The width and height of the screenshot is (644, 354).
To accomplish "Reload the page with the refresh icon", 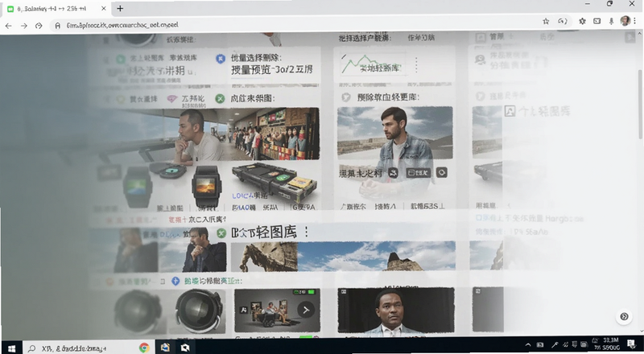I will [x=39, y=26].
